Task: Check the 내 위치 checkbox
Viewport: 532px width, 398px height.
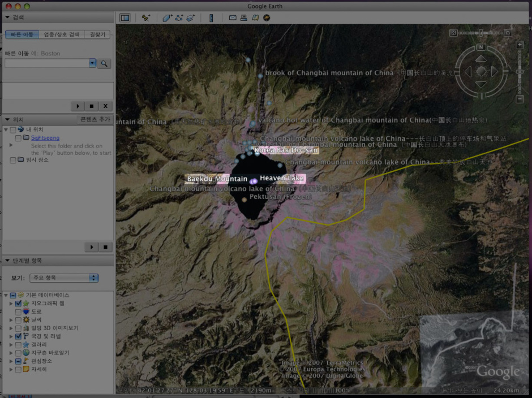Action: 13,130
